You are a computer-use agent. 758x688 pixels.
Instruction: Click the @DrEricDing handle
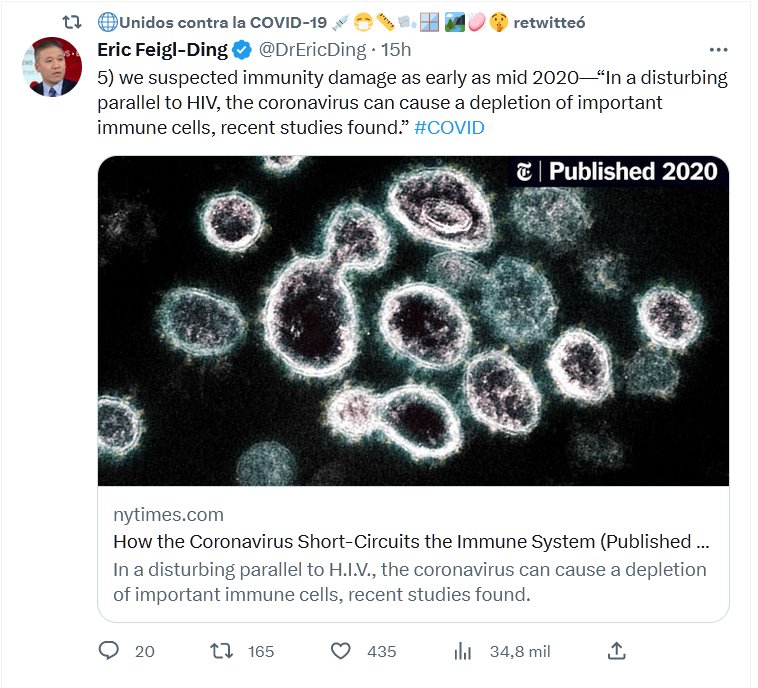[312, 49]
